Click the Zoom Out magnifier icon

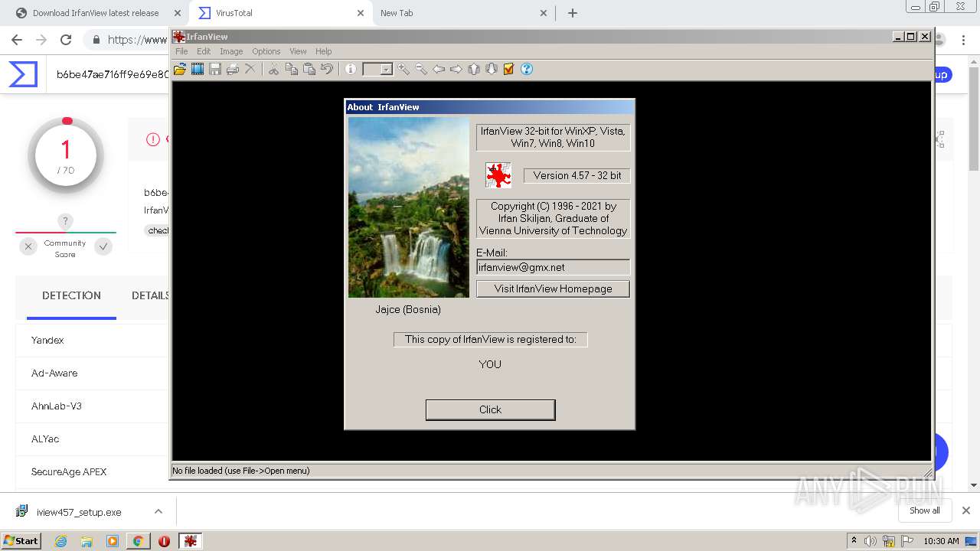coord(421,69)
